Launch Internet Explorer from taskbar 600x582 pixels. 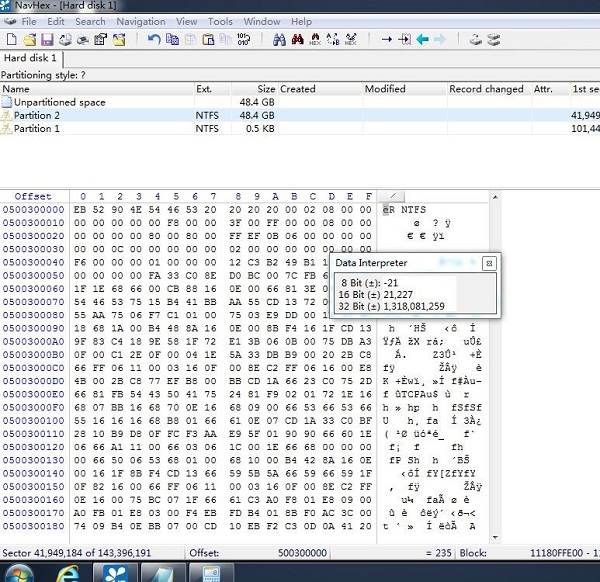tap(68, 573)
